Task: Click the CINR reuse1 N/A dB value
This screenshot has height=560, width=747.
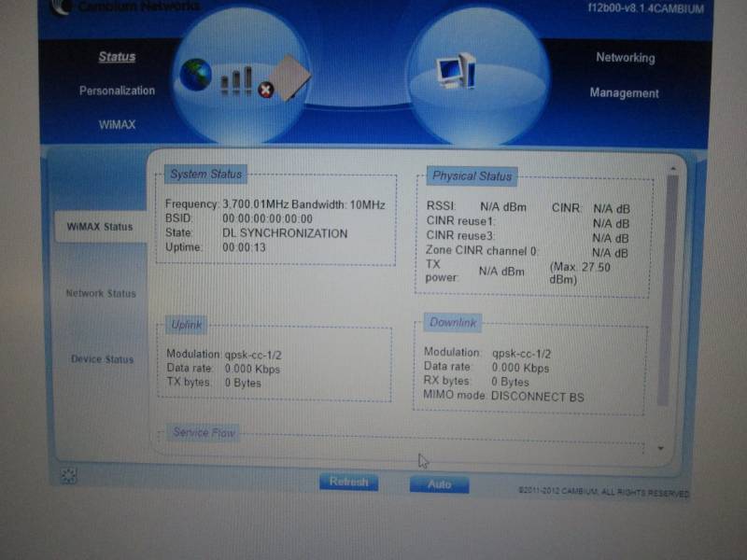Action: click(x=611, y=223)
